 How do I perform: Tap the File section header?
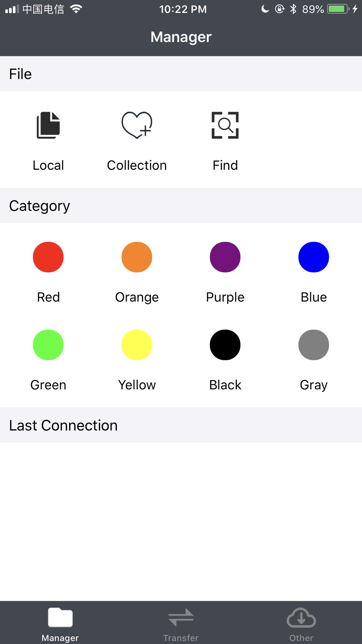[181, 74]
